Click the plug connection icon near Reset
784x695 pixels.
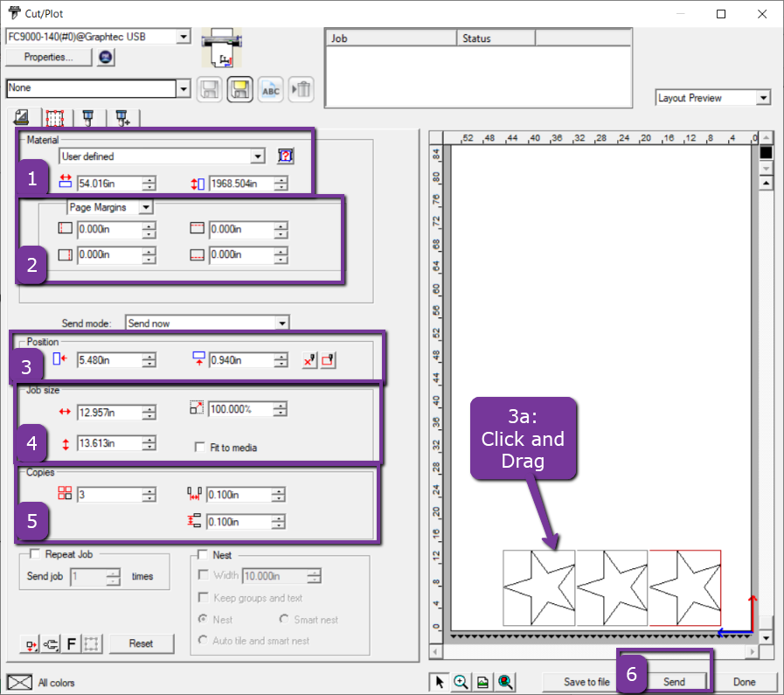51,644
